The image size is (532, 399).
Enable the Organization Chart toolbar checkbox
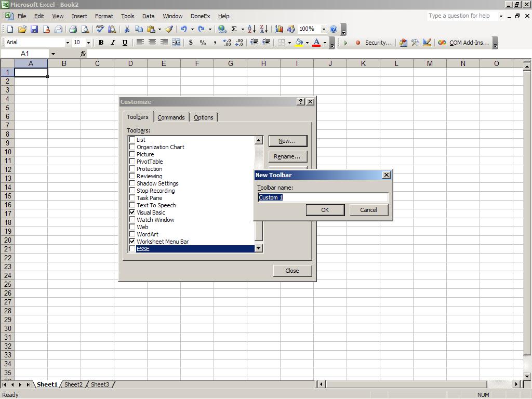tap(132, 147)
